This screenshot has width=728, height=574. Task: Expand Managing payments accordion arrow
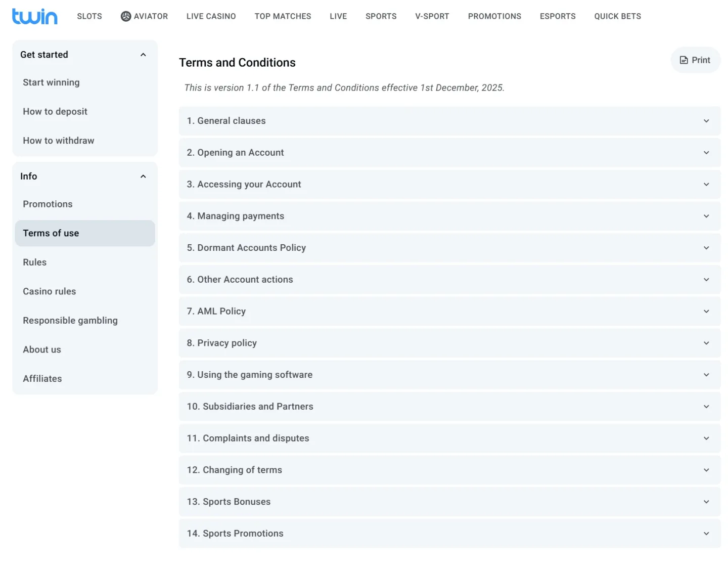click(706, 216)
